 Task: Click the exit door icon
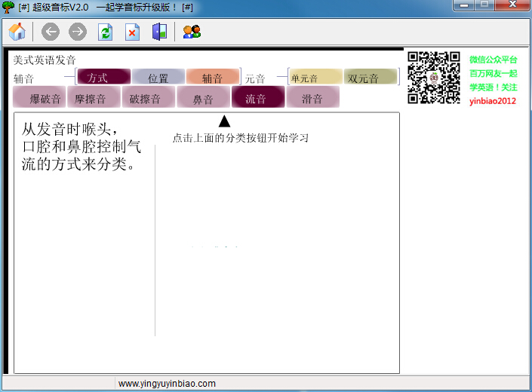point(159,32)
